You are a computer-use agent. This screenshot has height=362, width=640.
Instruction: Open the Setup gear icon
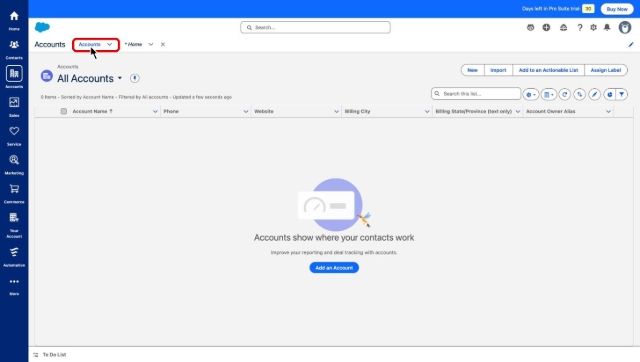pos(593,27)
